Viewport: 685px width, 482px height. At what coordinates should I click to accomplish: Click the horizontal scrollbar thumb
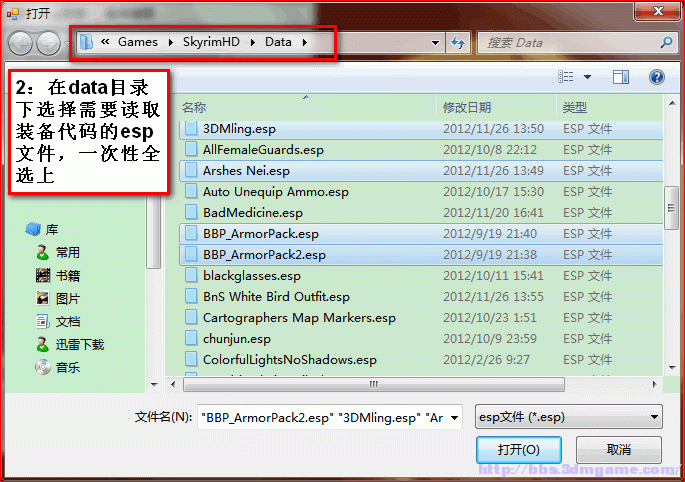tap(374, 385)
